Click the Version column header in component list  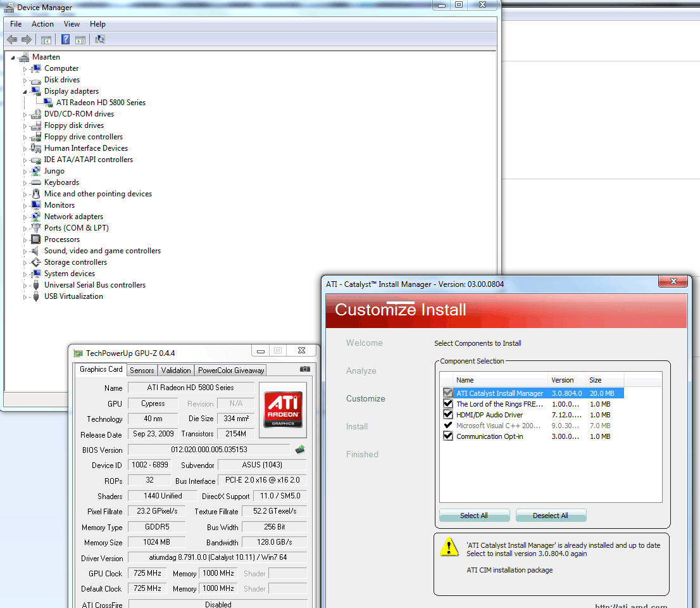[x=566, y=380]
